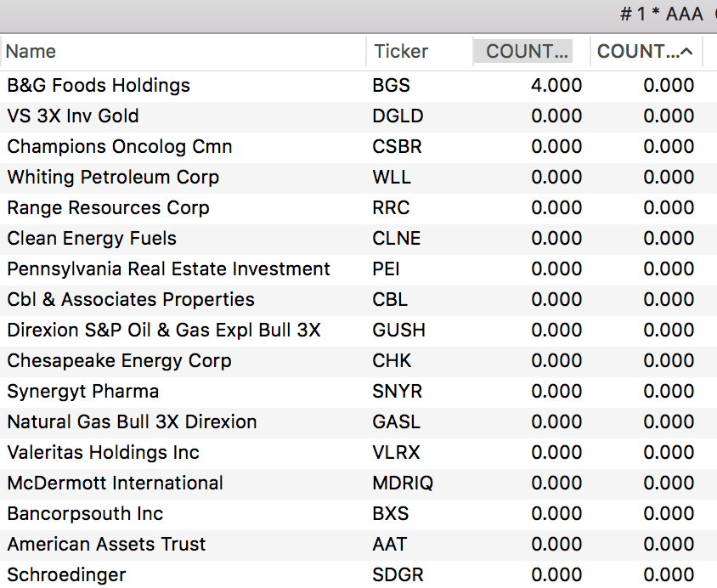Select the VS 3X Inv Gold row
Viewport: 717px width, 588px height.
pos(73,116)
